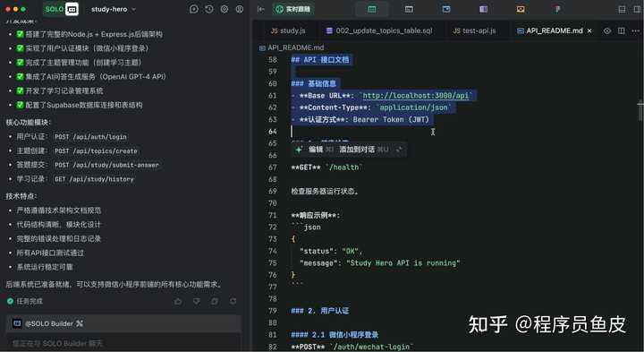Click '检查服务器运行状态' line

[x=324, y=191]
